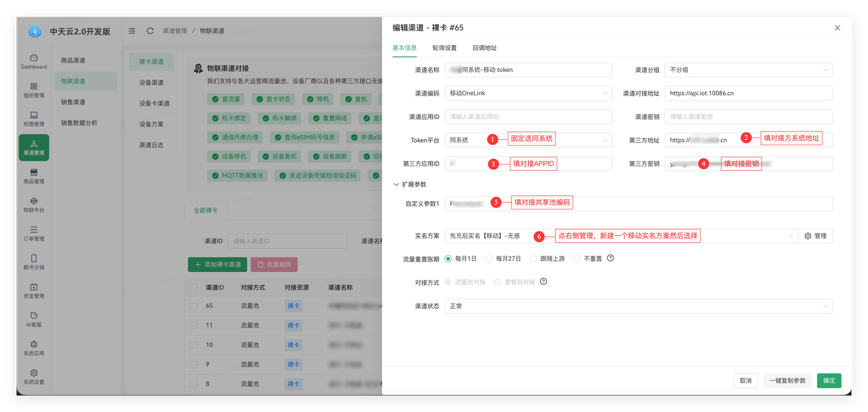The width and height of the screenshot is (868, 412).
Task: Tick the table header select-all checkbox
Action: click(x=194, y=287)
